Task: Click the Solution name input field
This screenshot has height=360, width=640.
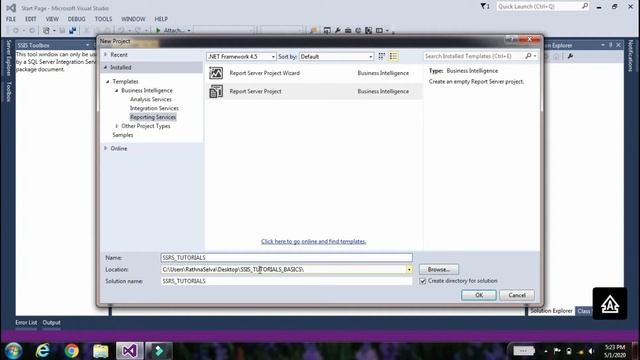Action: click(x=287, y=281)
